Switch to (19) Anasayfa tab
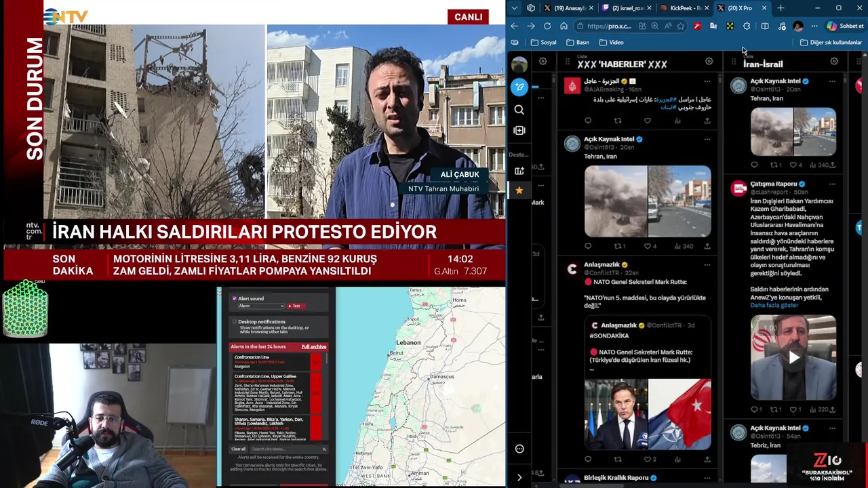This screenshot has width=868, height=488. 568,8
